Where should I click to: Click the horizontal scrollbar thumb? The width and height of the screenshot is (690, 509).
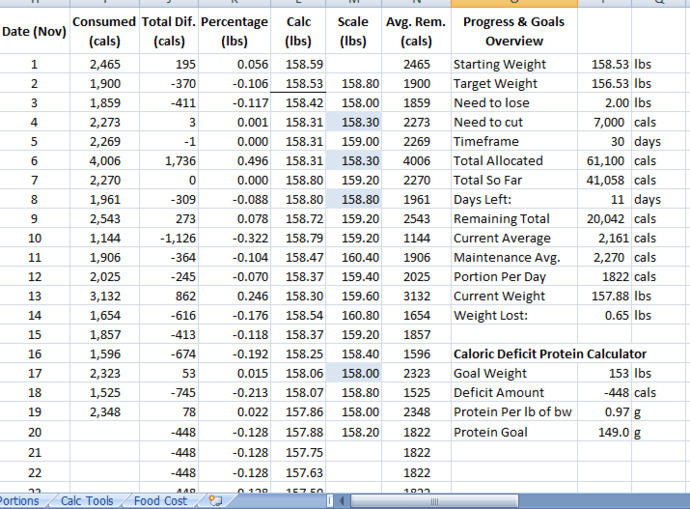(434, 501)
